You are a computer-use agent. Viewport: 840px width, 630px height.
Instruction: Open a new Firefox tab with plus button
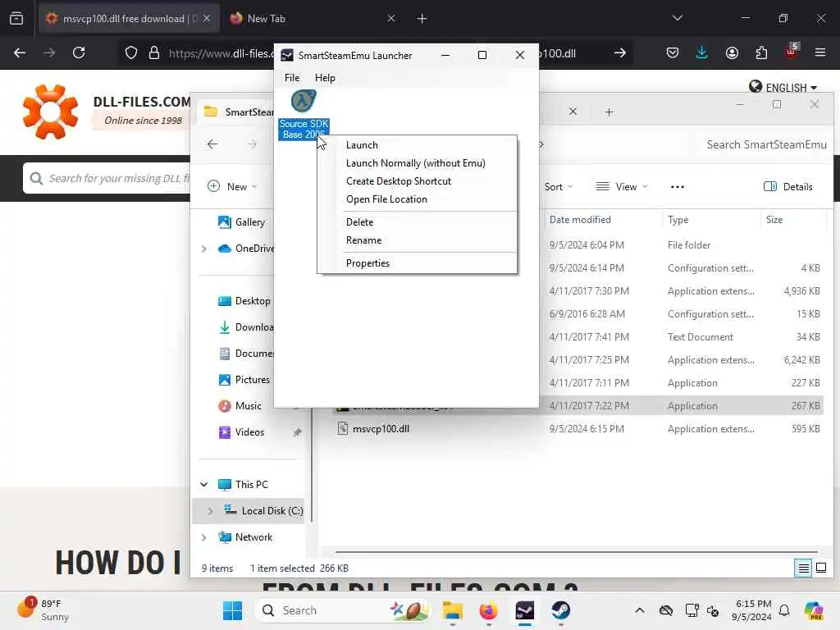pos(422,19)
